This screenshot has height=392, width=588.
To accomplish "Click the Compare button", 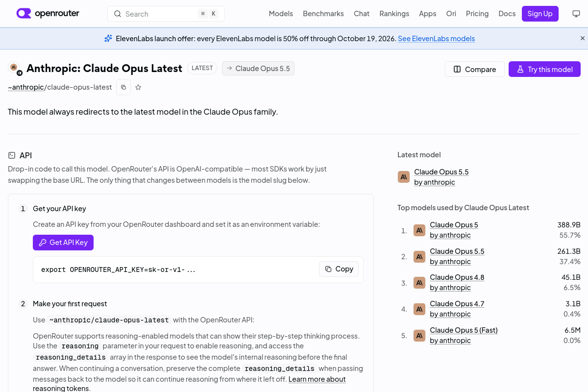I will coord(475,69).
